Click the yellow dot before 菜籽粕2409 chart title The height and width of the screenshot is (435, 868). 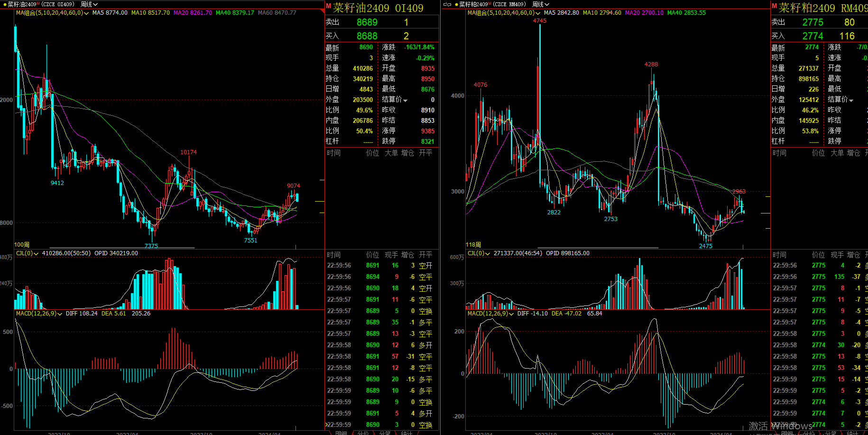[456, 4]
